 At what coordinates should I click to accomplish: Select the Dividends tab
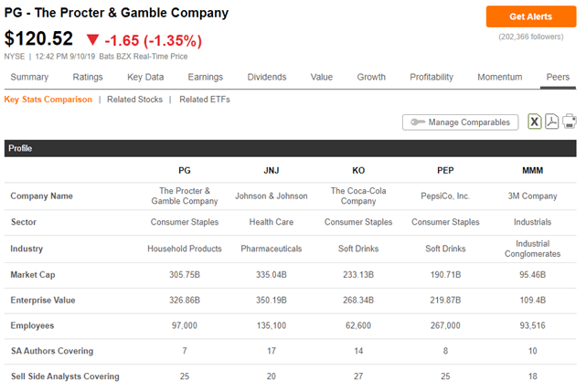(x=267, y=78)
